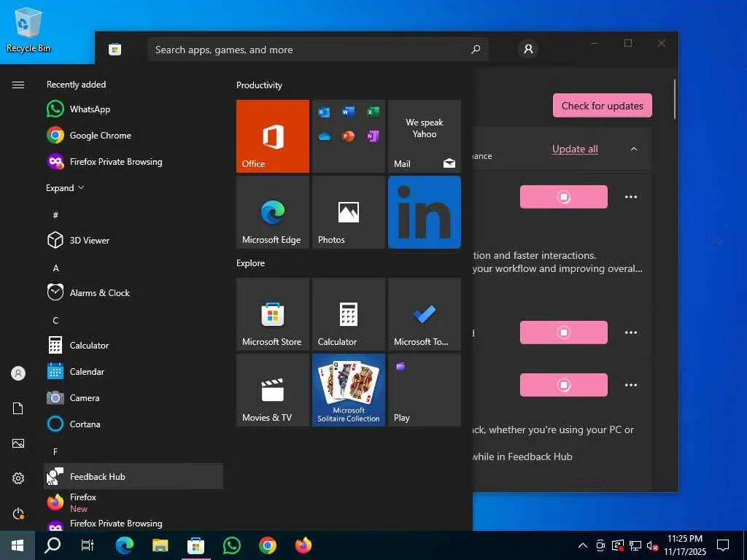Open the Play folder tile
Viewport: 747px width, 560px height.
pos(425,390)
